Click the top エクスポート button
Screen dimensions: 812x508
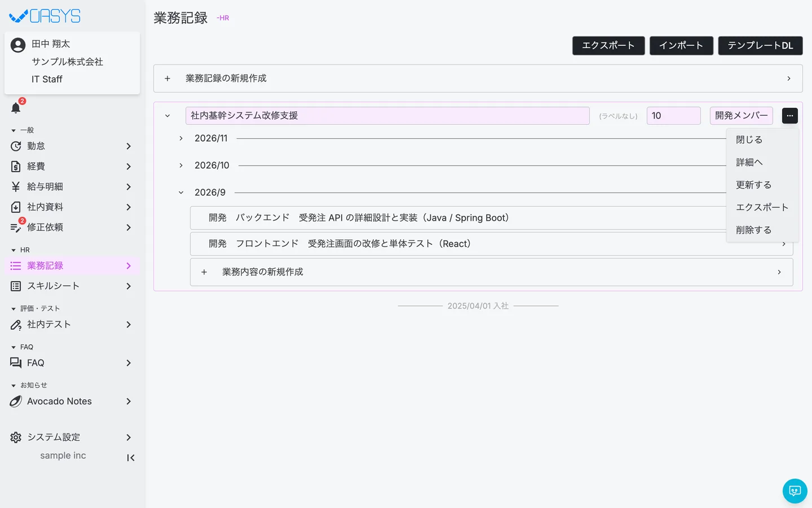608,46
